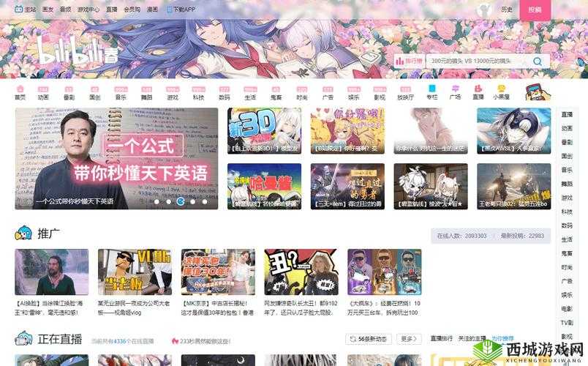Open the 时尚 category in the icon bar

pos(302,93)
